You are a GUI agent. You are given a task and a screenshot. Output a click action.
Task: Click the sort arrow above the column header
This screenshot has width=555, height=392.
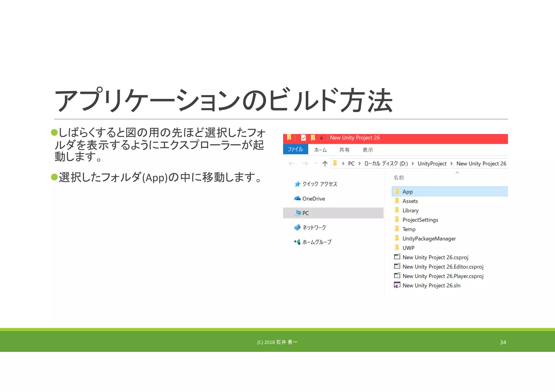click(x=457, y=172)
